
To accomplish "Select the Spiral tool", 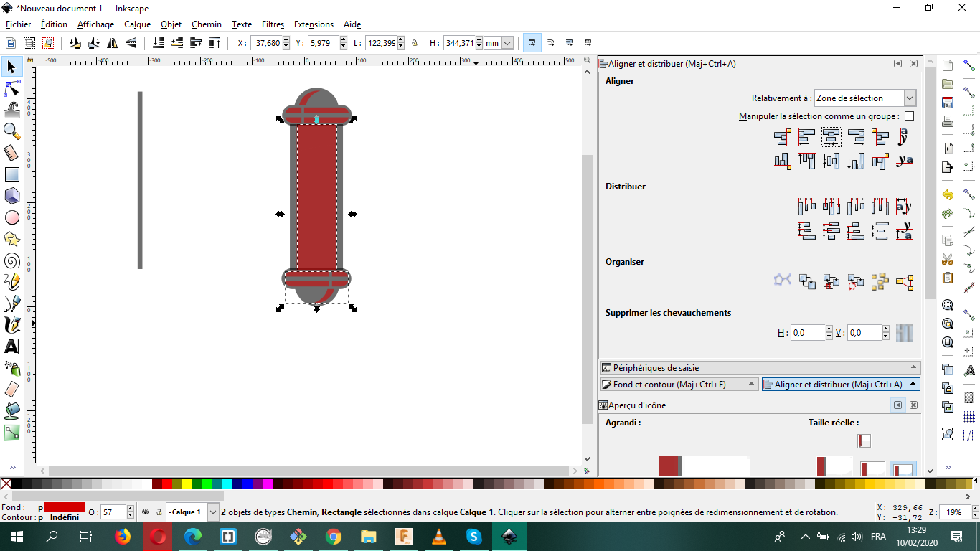I will [x=12, y=260].
